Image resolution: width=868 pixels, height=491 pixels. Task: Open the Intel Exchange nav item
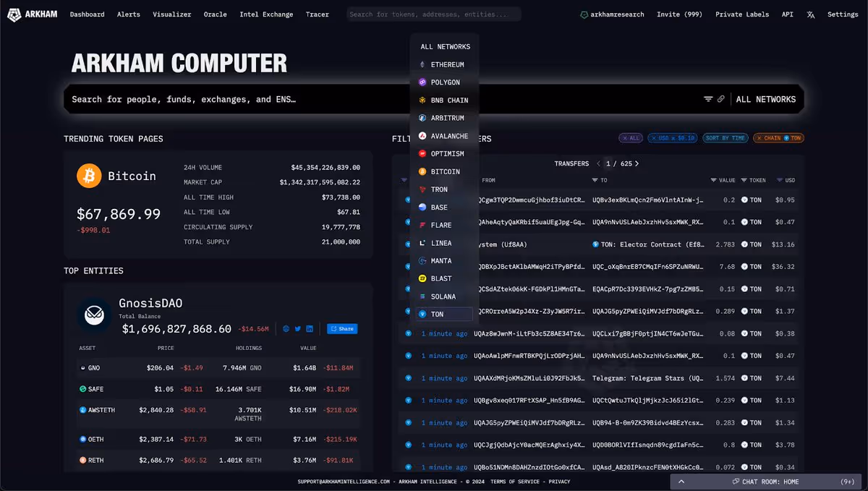pos(266,14)
